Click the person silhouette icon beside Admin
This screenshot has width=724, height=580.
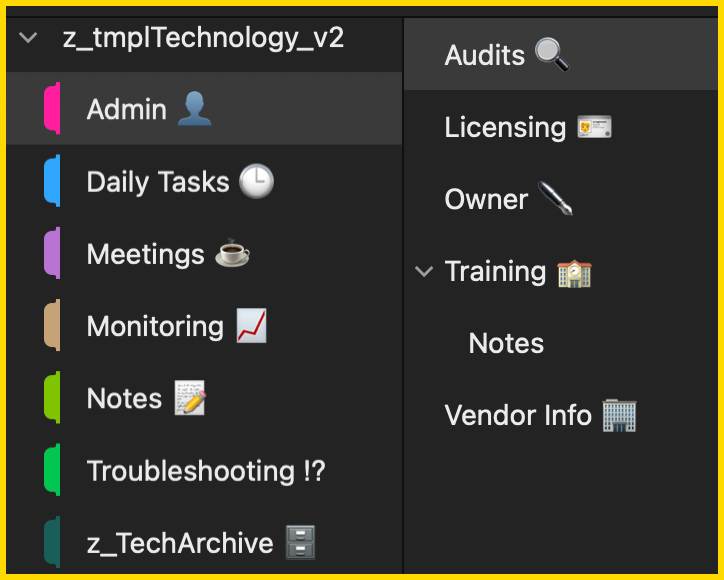click(194, 109)
